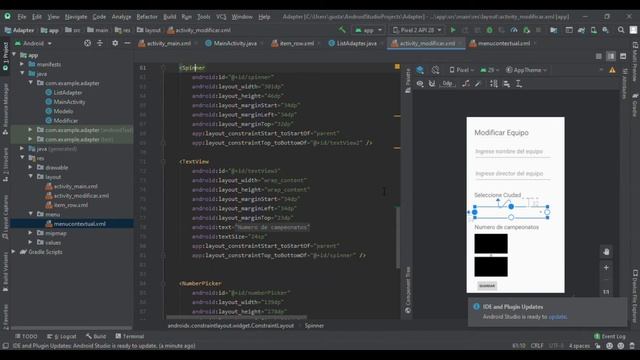Screen dimensions: 640x360
Task: Click the default margin 0dp field
Action: [447, 84]
